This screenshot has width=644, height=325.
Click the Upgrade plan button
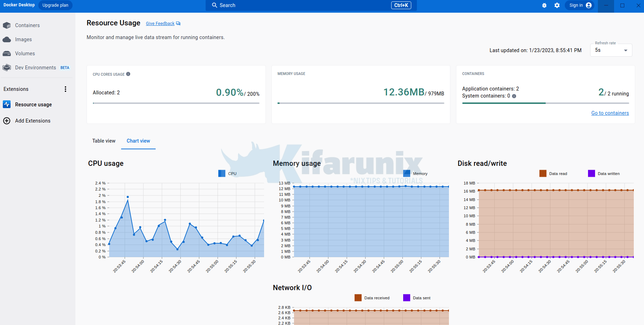pos(55,5)
